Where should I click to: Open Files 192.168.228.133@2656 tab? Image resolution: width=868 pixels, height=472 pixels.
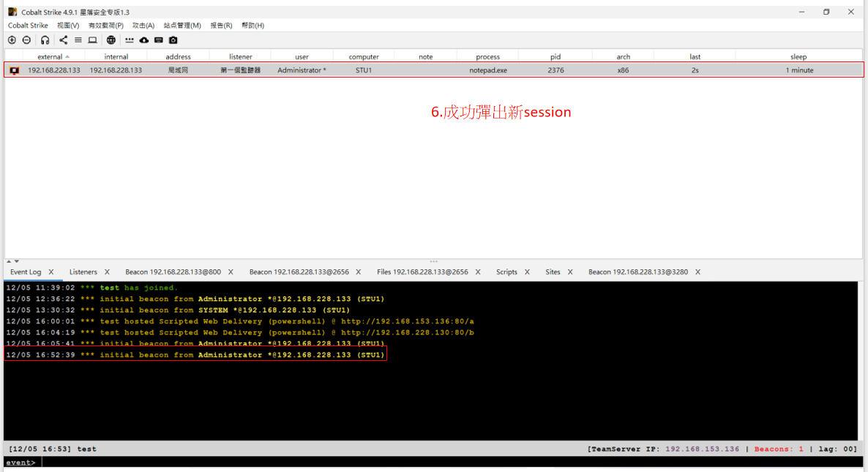point(422,271)
